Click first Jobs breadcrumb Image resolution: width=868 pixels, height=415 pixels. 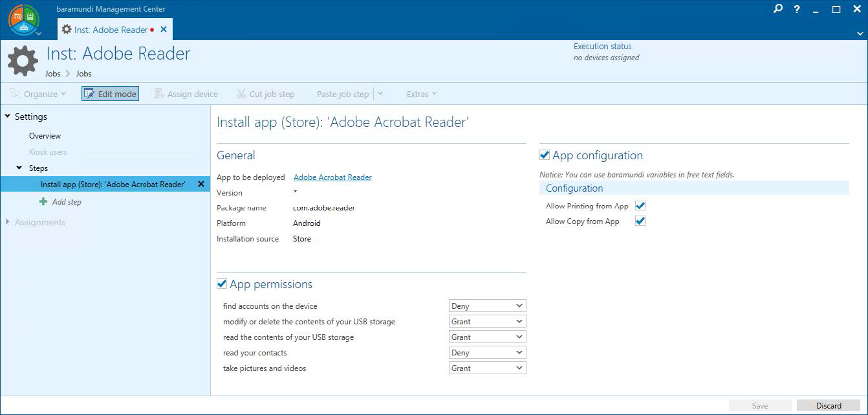(x=53, y=74)
